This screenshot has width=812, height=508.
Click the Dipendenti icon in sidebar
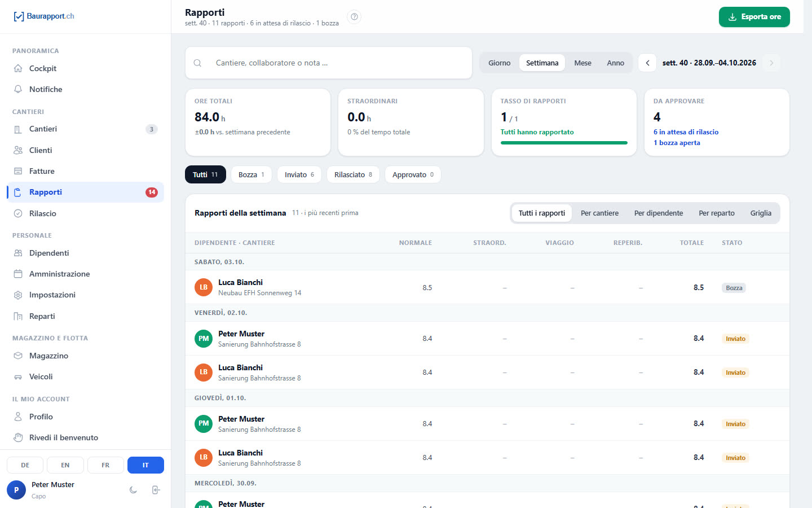coord(18,253)
